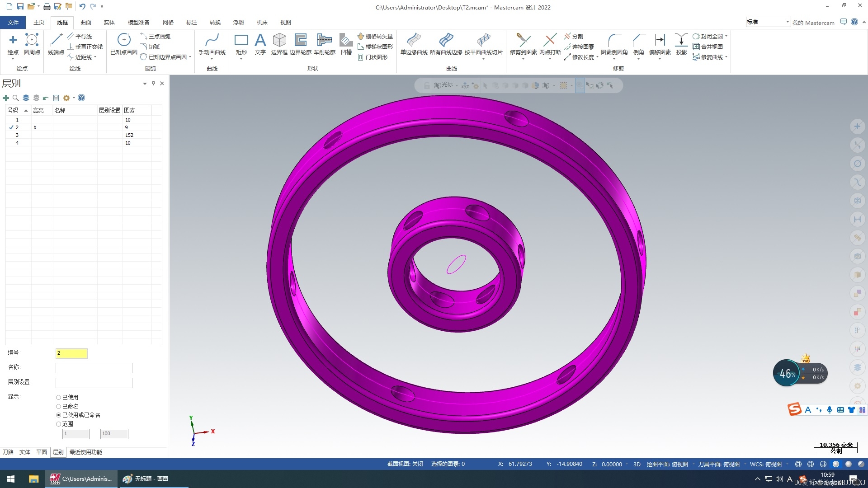
Task: Click the save icon in quick access toolbar
Action: (20, 6)
